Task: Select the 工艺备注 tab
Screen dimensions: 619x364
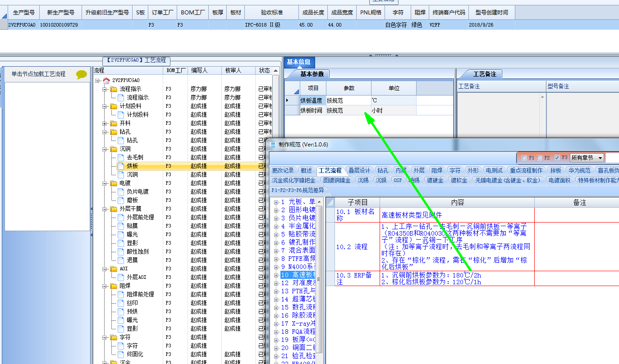Action: point(484,74)
